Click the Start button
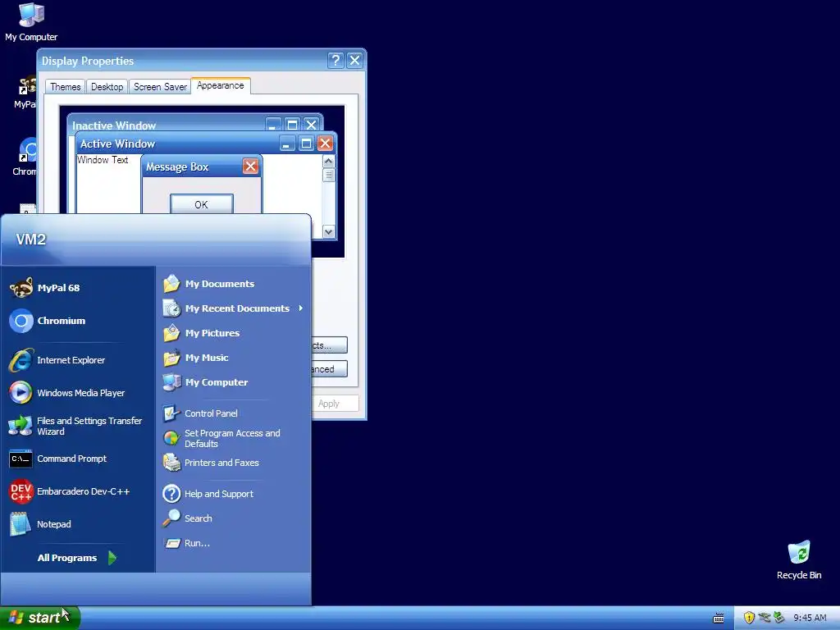The image size is (840, 630). click(39, 618)
